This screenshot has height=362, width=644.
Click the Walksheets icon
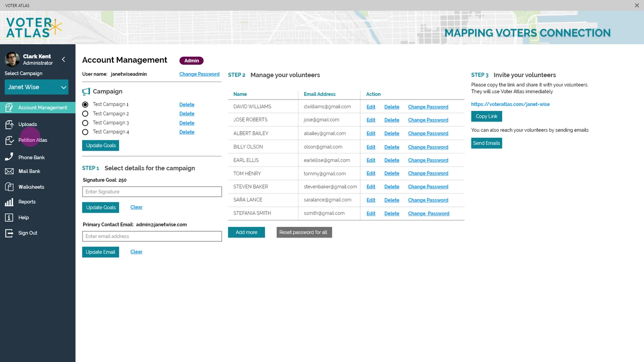tap(9, 187)
